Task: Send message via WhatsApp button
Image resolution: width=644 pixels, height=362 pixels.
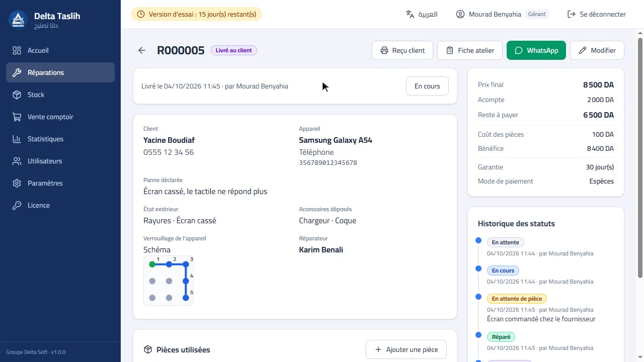Action: (x=536, y=50)
